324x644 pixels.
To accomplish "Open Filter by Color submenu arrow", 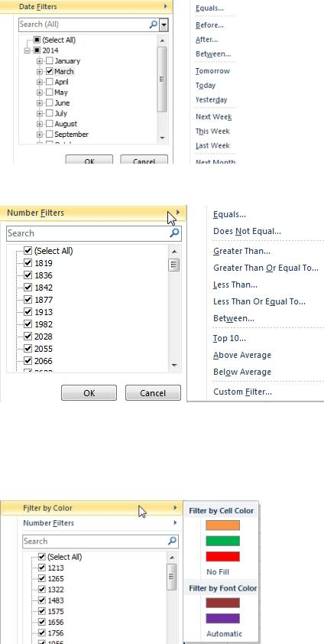I will pos(175,508).
